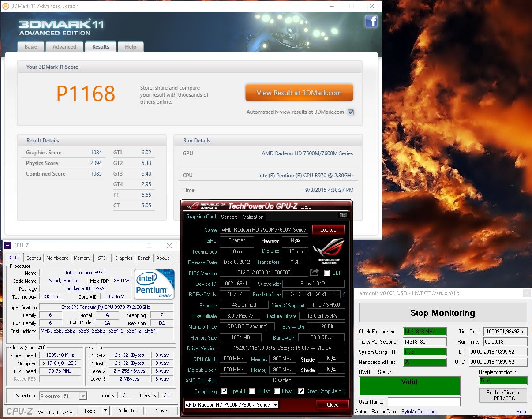Click the red Close button in GPU-Z

click(x=333, y=404)
